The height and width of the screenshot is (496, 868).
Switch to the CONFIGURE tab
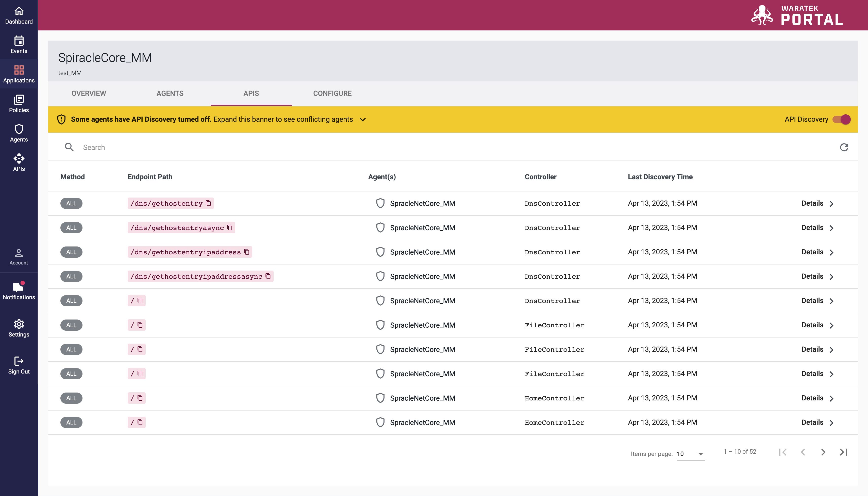click(332, 93)
